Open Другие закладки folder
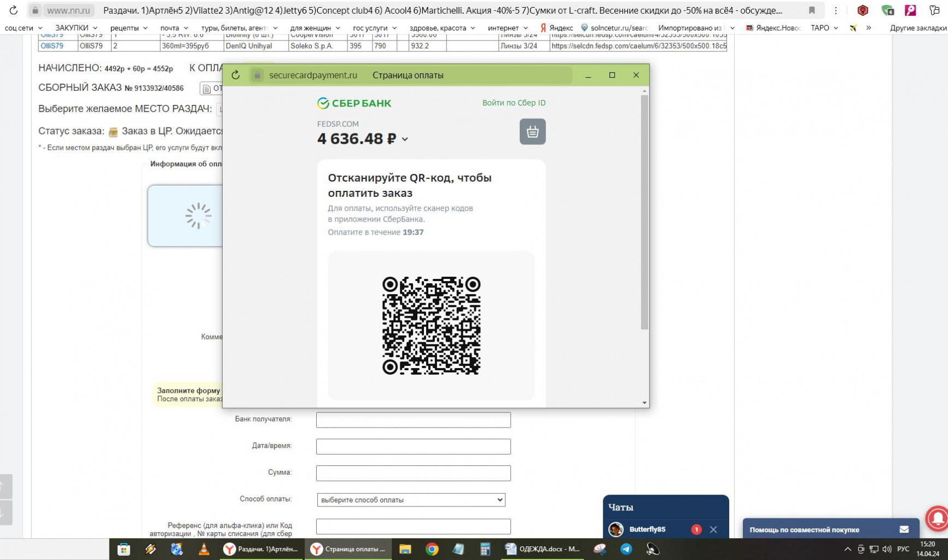The width and height of the screenshot is (948, 560). 918,28
